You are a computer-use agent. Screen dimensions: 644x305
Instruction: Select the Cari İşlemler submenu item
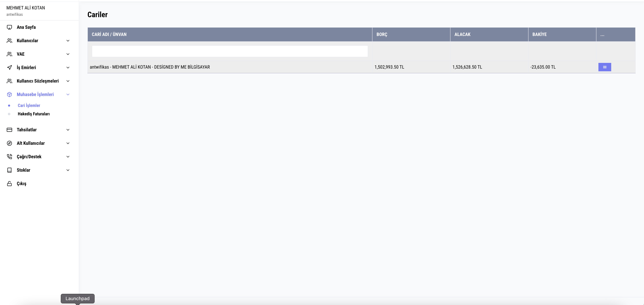29,105
